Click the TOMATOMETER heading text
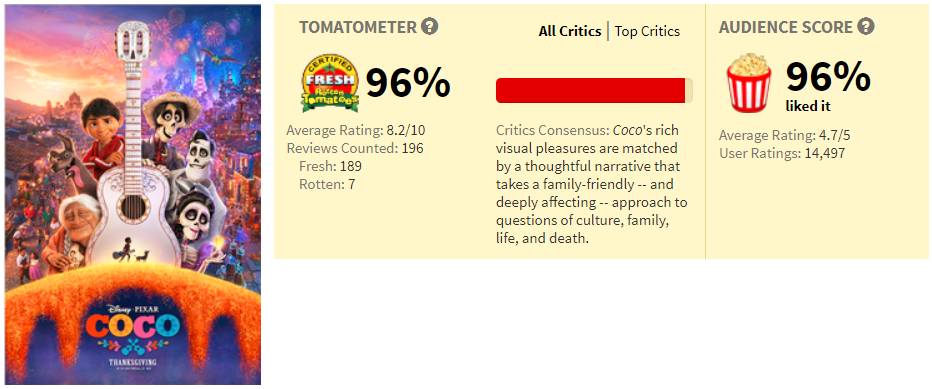The height and width of the screenshot is (389, 932). point(358,27)
